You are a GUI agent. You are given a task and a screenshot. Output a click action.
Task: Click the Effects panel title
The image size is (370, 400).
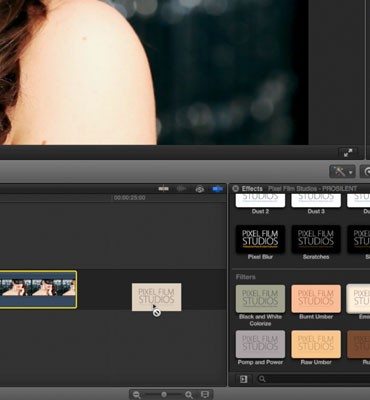252,189
